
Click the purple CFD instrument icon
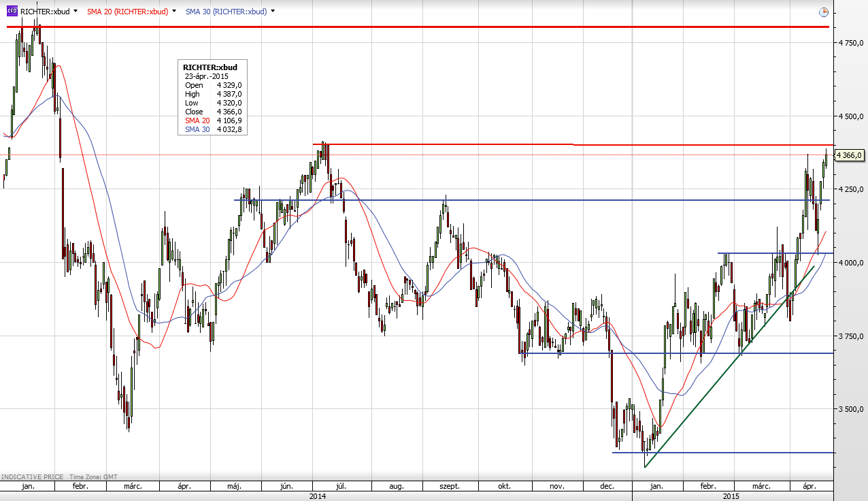pos(12,12)
